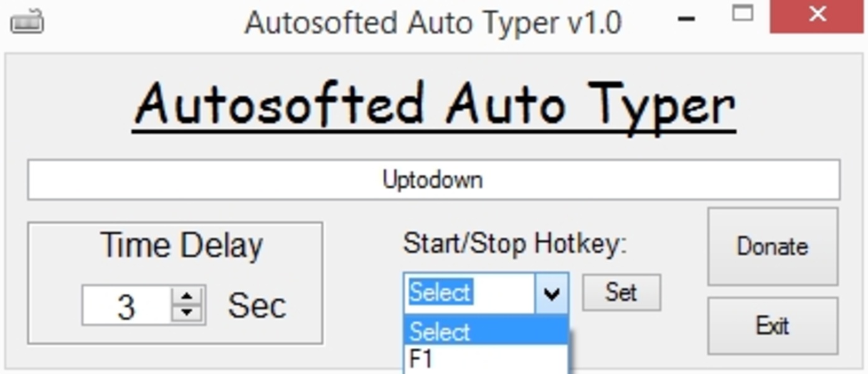The image size is (868, 374).
Task: Toggle the hotkey dropdown arrow
Action: pos(552,293)
